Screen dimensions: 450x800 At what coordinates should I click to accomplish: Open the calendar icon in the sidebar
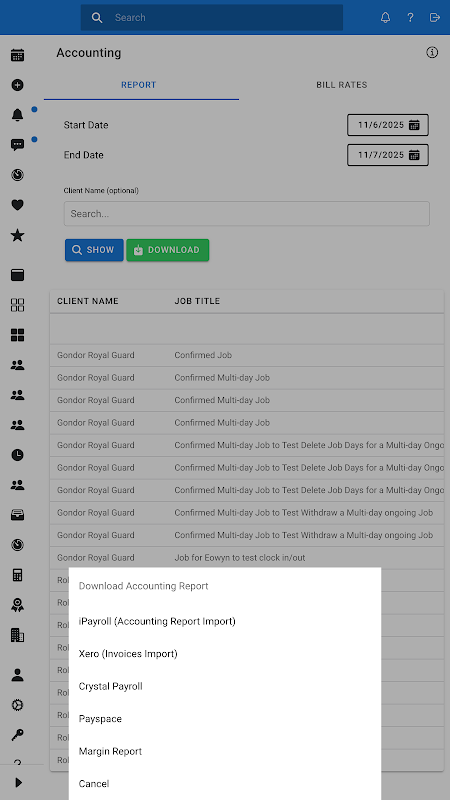pos(17,55)
